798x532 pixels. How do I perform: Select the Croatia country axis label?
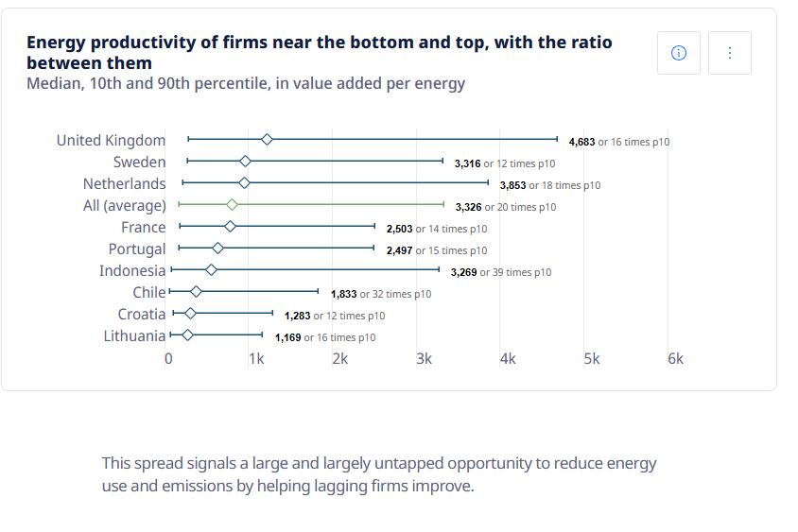pyautogui.click(x=141, y=314)
